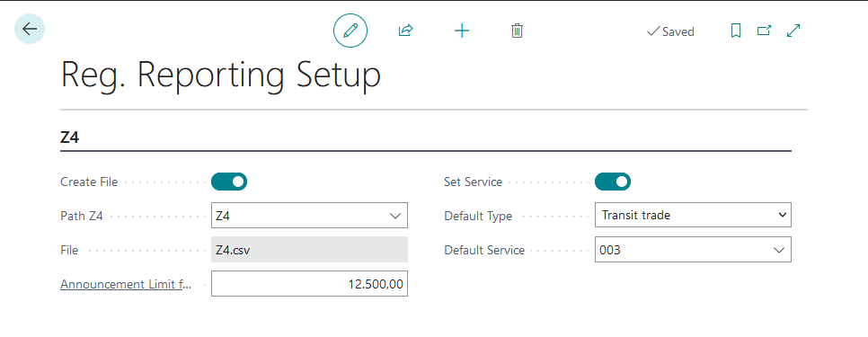Click the Announcement Limit 12.500,00 field
The width and height of the screenshot is (868, 337).
click(x=309, y=285)
